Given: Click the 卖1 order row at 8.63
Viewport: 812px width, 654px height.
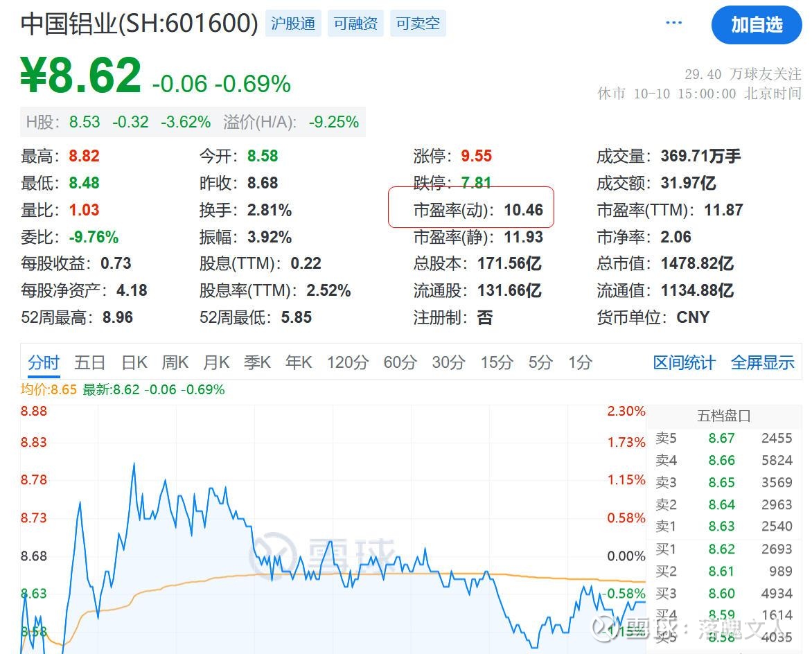Looking at the screenshot, I should (x=724, y=526).
